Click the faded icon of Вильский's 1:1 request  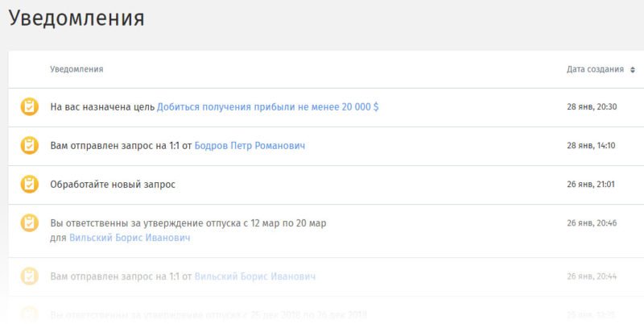[29, 276]
